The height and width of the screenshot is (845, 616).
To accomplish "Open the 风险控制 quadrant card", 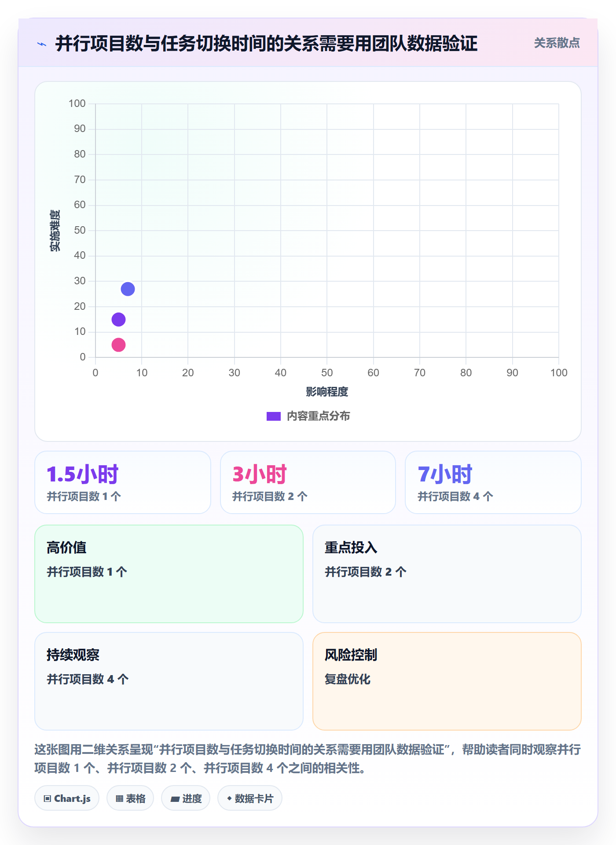I will click(x=447, y=681).
